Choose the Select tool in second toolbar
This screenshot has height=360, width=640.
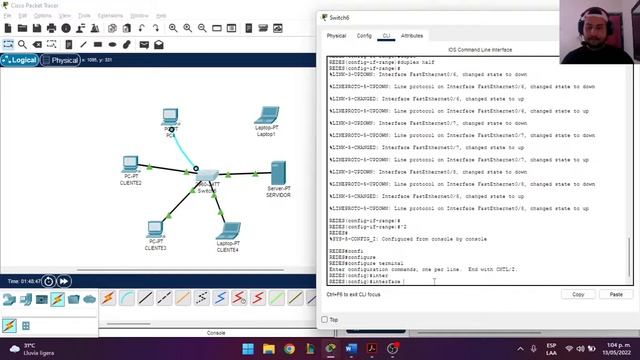(x=8, y=44)
